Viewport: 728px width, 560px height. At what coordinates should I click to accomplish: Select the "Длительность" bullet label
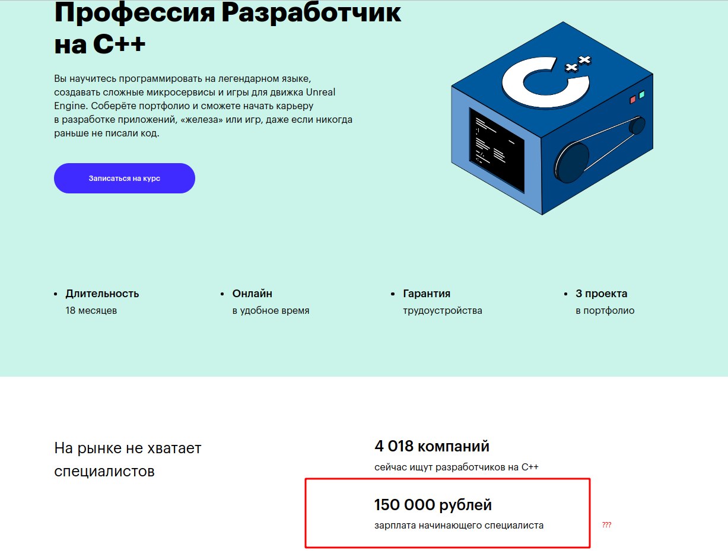[102, 294]
